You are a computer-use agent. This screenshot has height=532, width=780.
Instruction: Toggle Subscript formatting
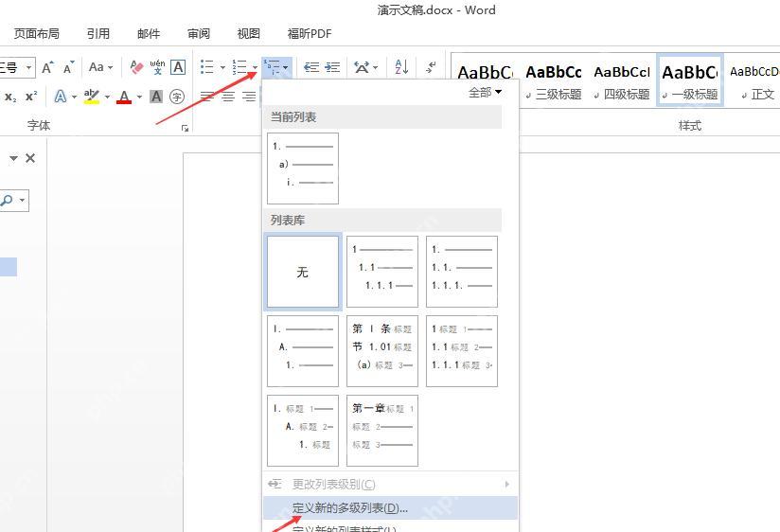click(x=10, y=97)
